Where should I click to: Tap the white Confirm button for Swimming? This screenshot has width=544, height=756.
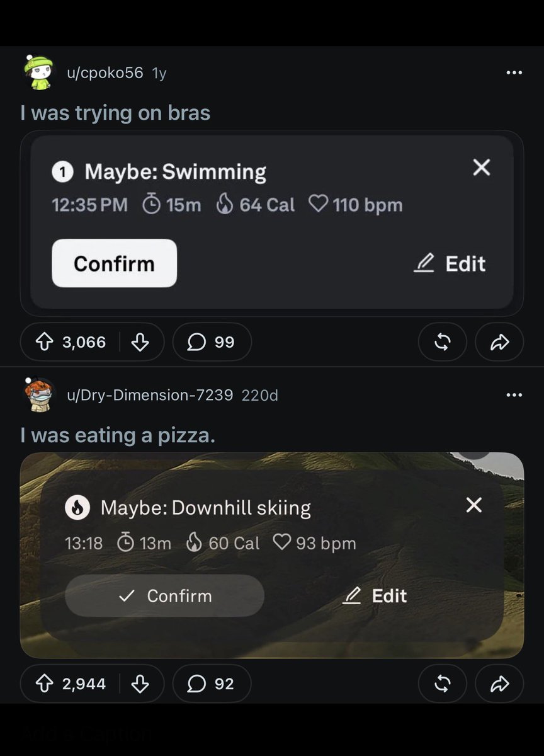pos(114,263)
